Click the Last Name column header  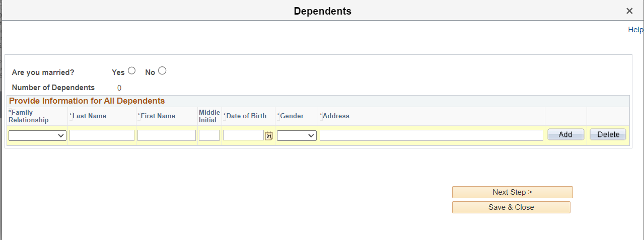pos(89,116)
